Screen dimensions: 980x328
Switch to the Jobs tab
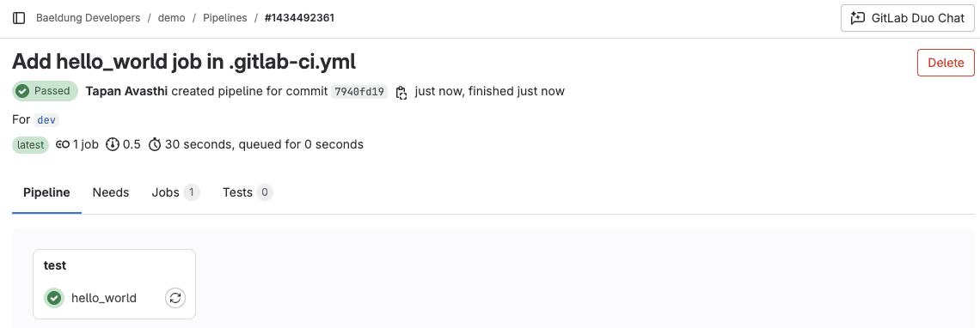click(x=175, y=192)
